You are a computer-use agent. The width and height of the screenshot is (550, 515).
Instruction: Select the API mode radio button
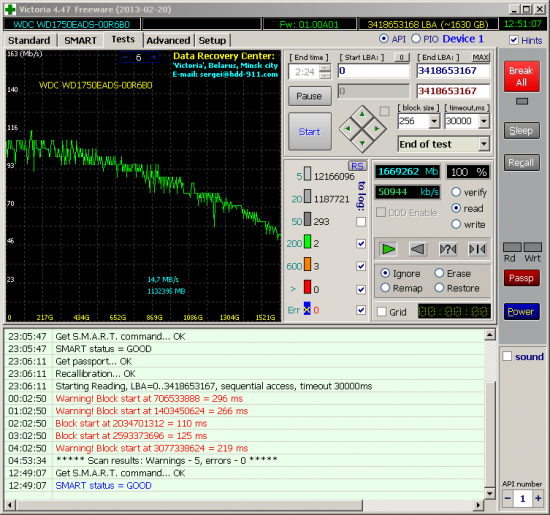coord(384,39)
